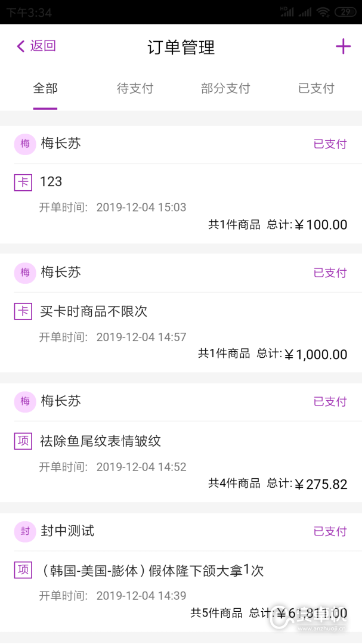362x644 pixels.
Task: Tap the 卡 card-type icon beside 123
Action: 22,182
